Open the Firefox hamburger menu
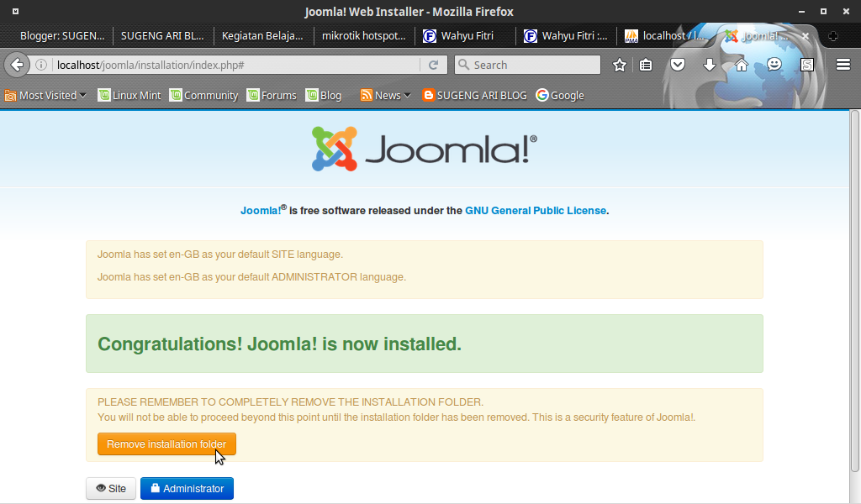This screenshot has width=861, height=504. click(843, 65)
